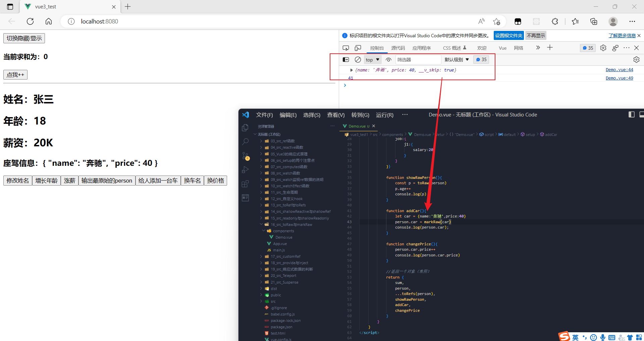Open browser collections icon
Image resolution: width=644 pixels, height=341 pixels.
coord(594,21)
